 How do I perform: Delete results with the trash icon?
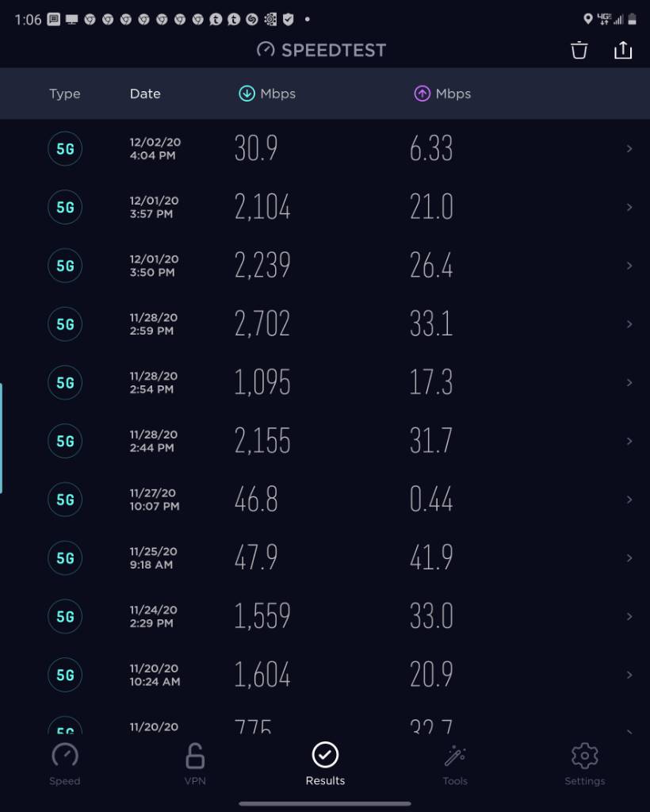coord(579,50)
